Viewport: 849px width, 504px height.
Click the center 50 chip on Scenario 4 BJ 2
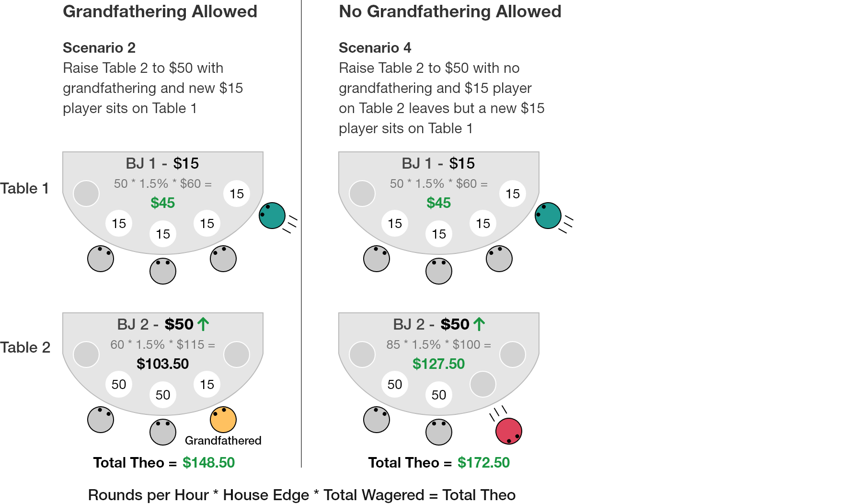[439, 395]
